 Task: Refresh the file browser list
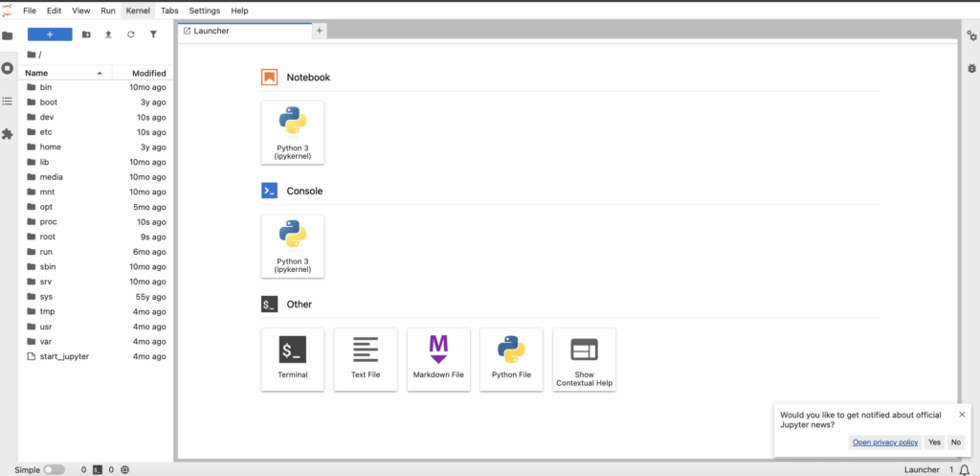pyautogui.click(x=130, y=34)
